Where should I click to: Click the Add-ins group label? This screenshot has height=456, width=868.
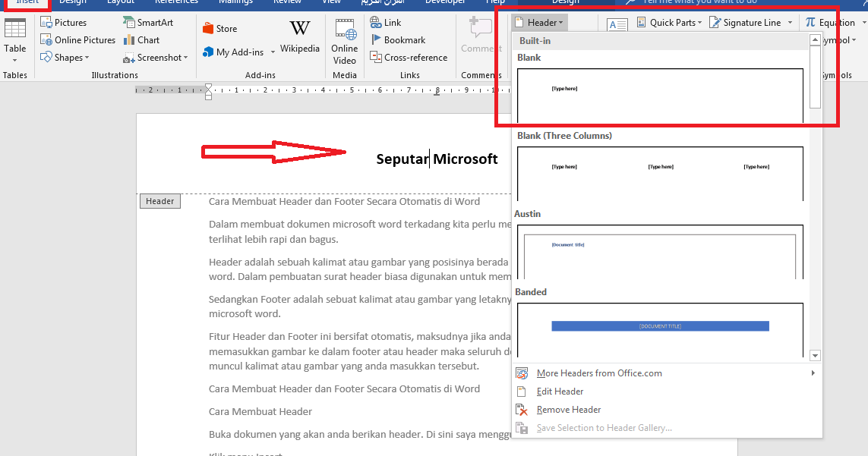click(260, 75)
